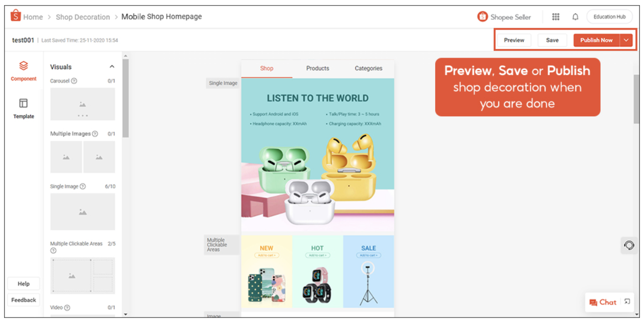Open the notifications bell
The width and height of the screenshot is (644, 321).
pos(575,17)
